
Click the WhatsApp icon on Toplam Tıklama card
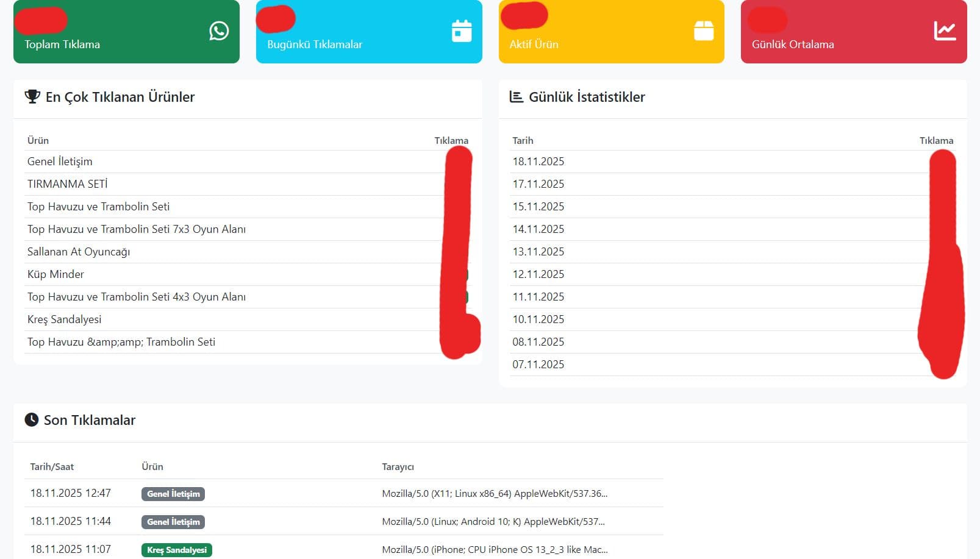click(219, 30)
